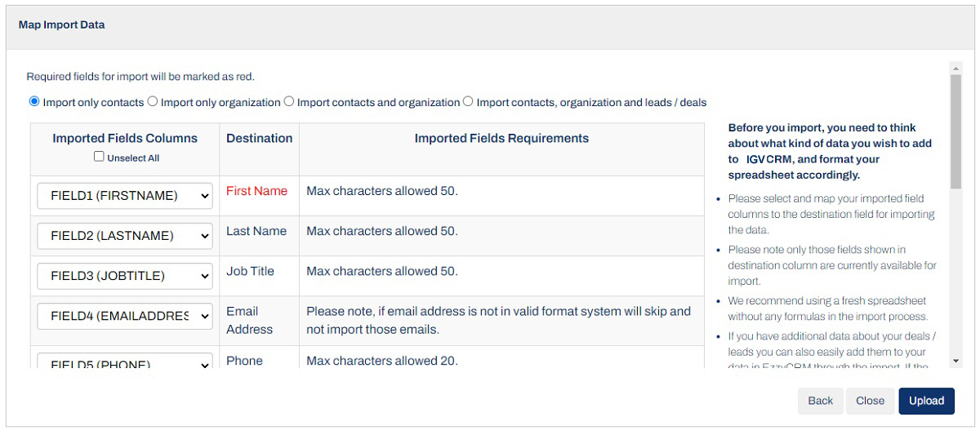Open the FIELD1 (FIRSTNAME) dropdown
Screen dimensions: 980x435
[x=125, y=196]
